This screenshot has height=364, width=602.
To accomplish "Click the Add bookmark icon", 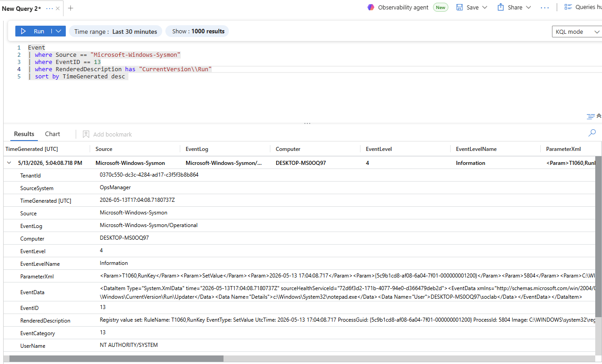I will point(86,134).
